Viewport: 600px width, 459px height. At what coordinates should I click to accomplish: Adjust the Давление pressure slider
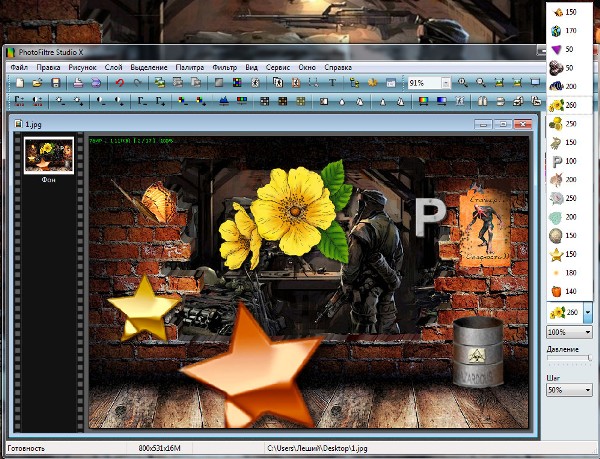coord(570,357)
